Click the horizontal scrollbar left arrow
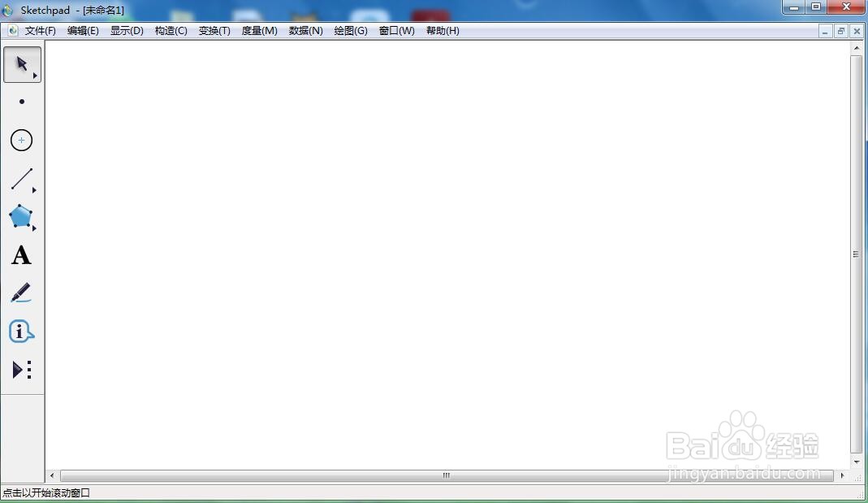Screen dimensions: 868x503 coord(52,475)
